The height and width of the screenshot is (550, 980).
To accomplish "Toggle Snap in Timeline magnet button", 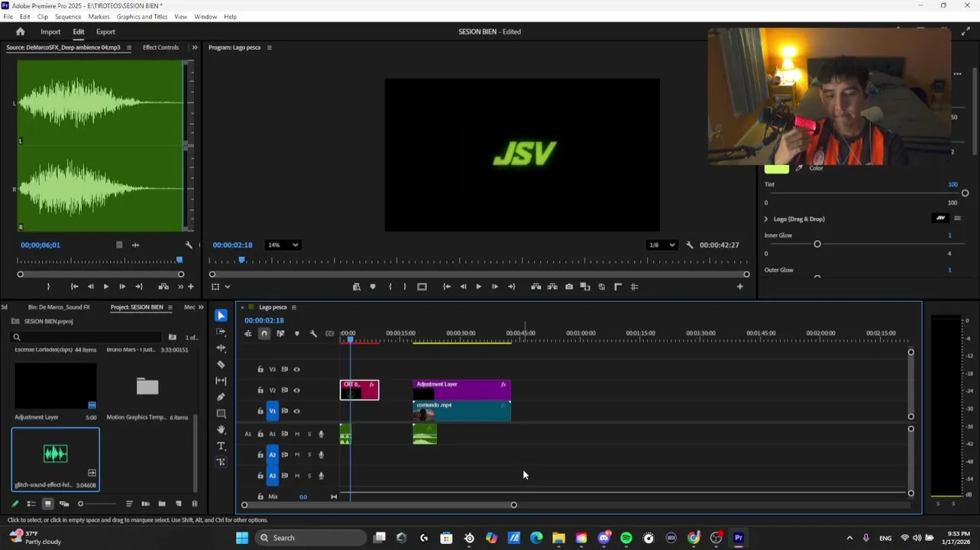I will [264, 334].
